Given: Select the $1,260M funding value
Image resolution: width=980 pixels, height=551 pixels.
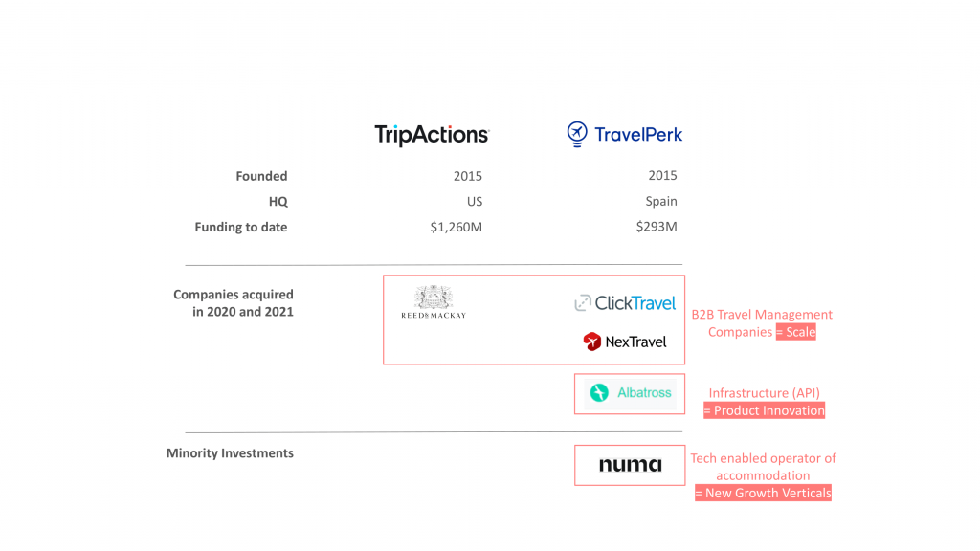Looking at the screenshot, I should coord(457,228).
